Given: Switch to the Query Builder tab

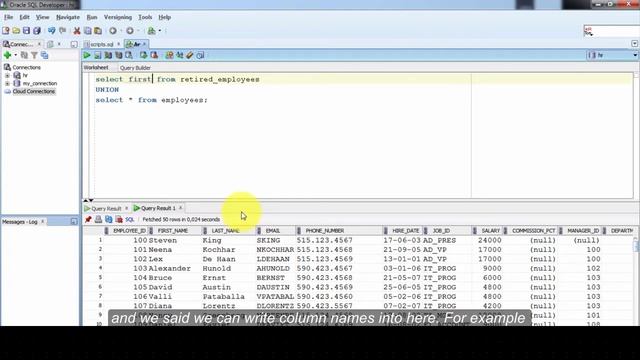Looking at the screenshot, I should pos(135,68).
